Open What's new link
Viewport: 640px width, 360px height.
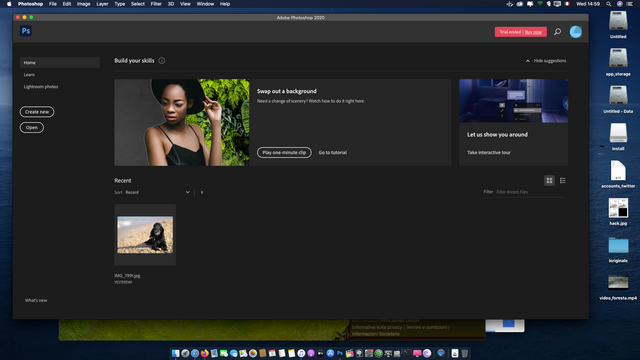click(x=36, y=300)
